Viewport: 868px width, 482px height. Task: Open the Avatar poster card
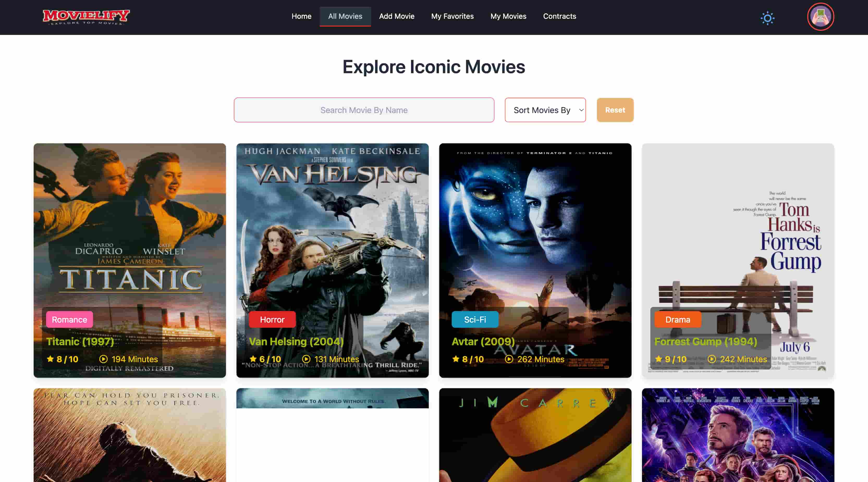coord(535,260)
